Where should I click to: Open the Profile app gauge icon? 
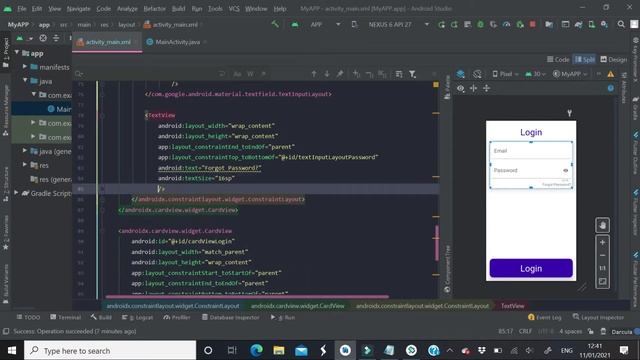(507, 24)
